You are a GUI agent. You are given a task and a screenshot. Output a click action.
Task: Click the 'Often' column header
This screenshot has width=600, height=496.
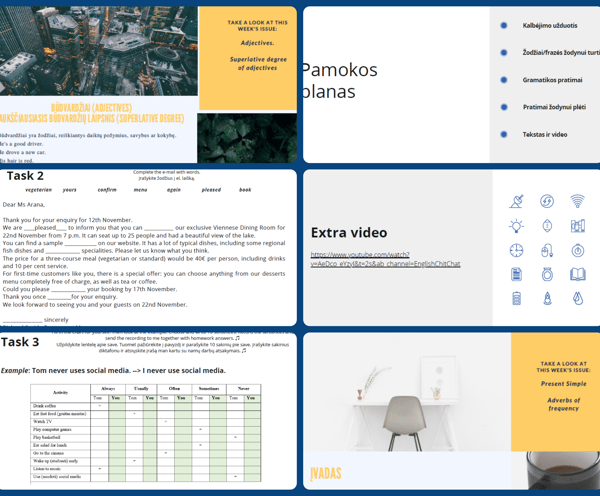click(x=174, y=389)
